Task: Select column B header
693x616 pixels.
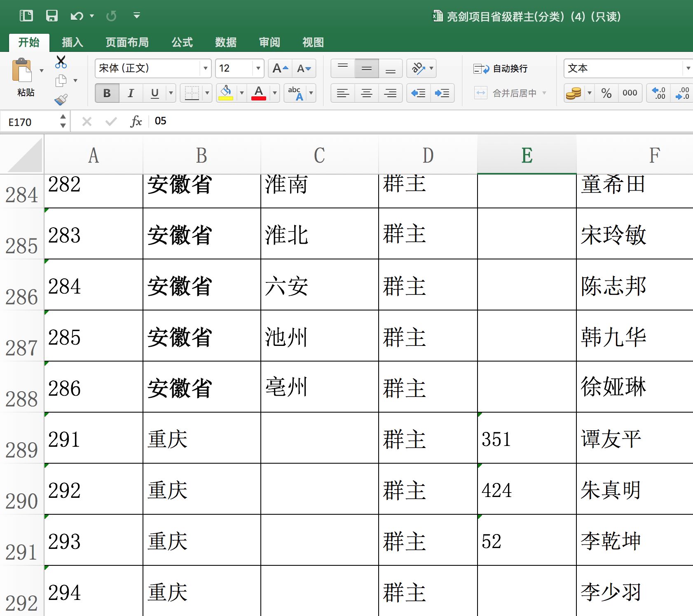Action: click(201, 155)
